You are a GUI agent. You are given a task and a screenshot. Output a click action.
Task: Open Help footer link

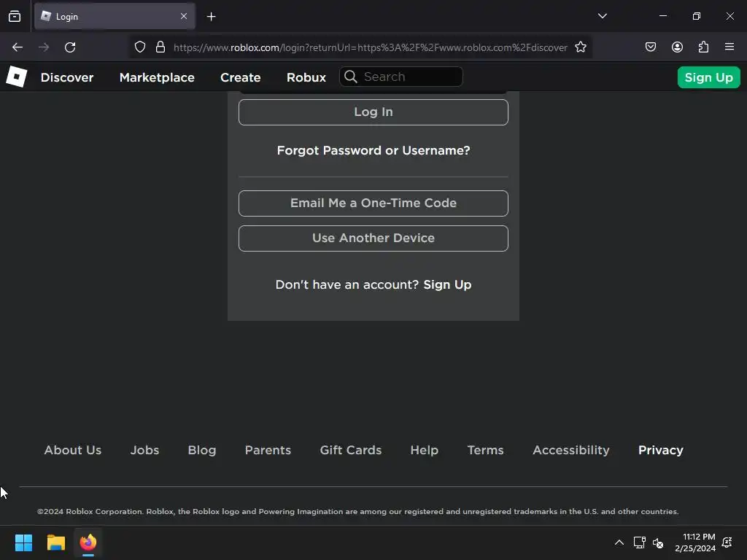tap(425, 450)
